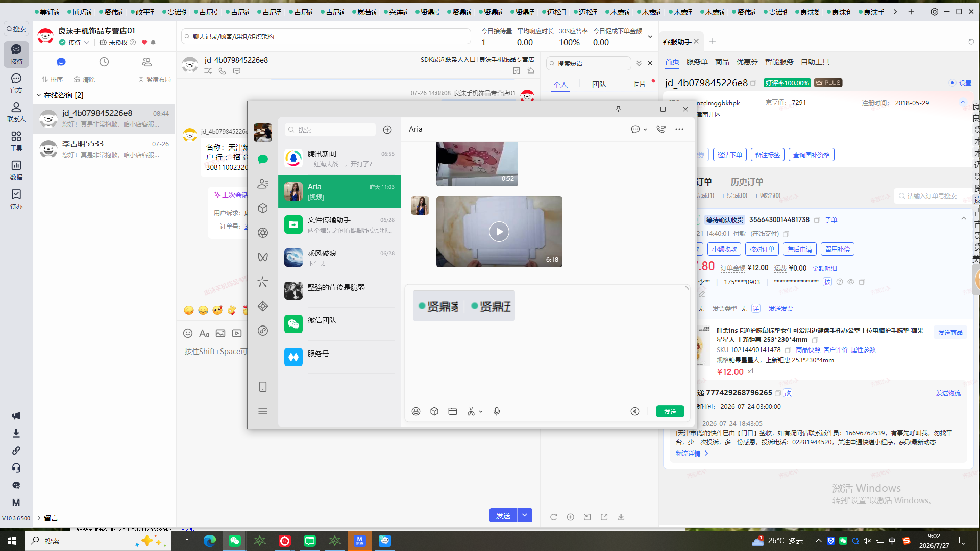The width and height of the screenshot is (980, 551).
Task: Open the 金额明细 link
Action: click(825, 268)
